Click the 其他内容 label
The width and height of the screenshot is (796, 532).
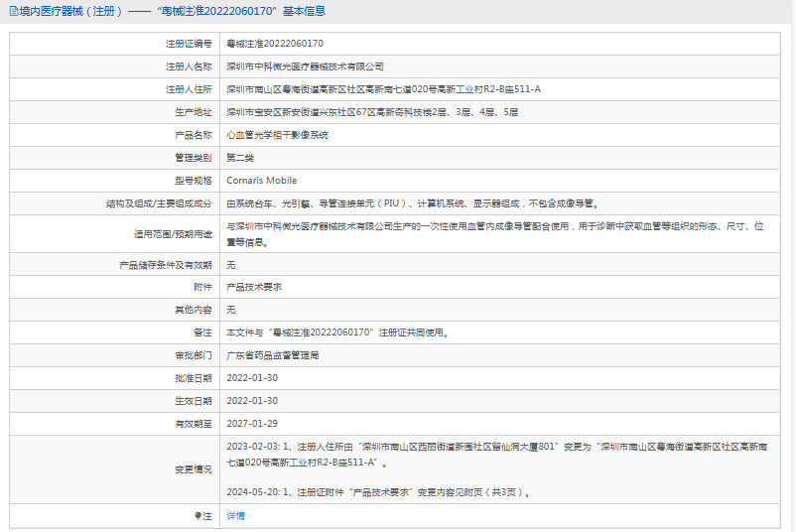pos(194,310)
